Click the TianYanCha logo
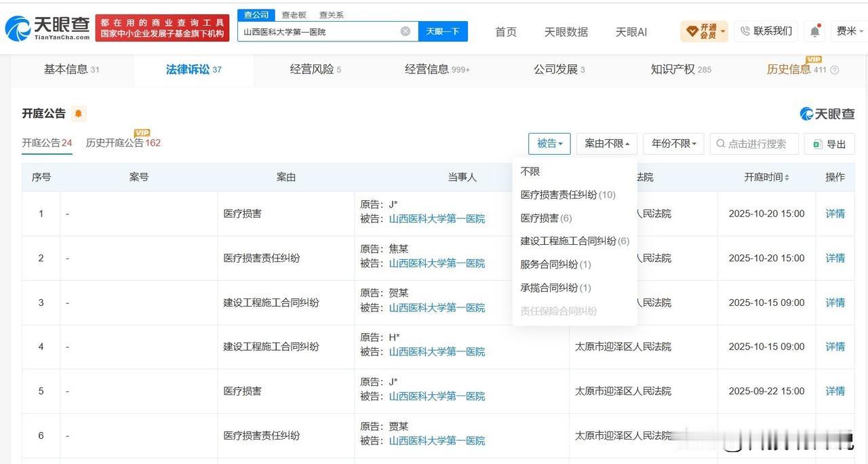Image resolution: width=868 pixels, height=464 pixels. (x=47, y=28)
